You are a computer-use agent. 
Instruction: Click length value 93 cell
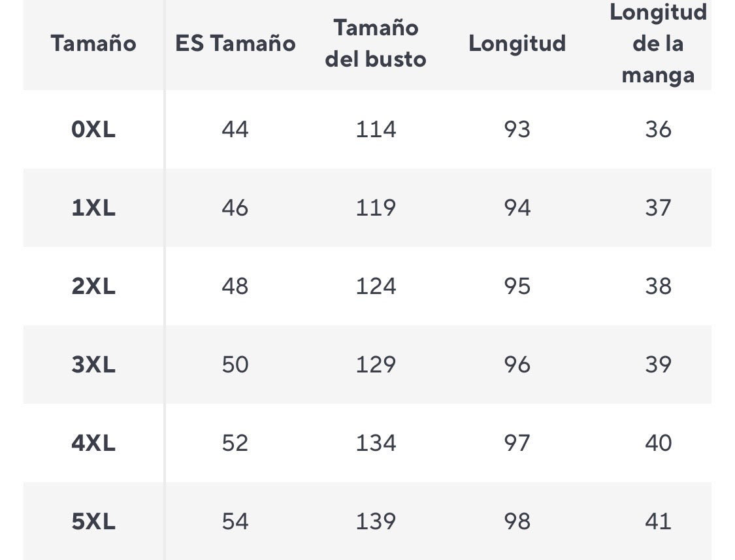[517, 129]
